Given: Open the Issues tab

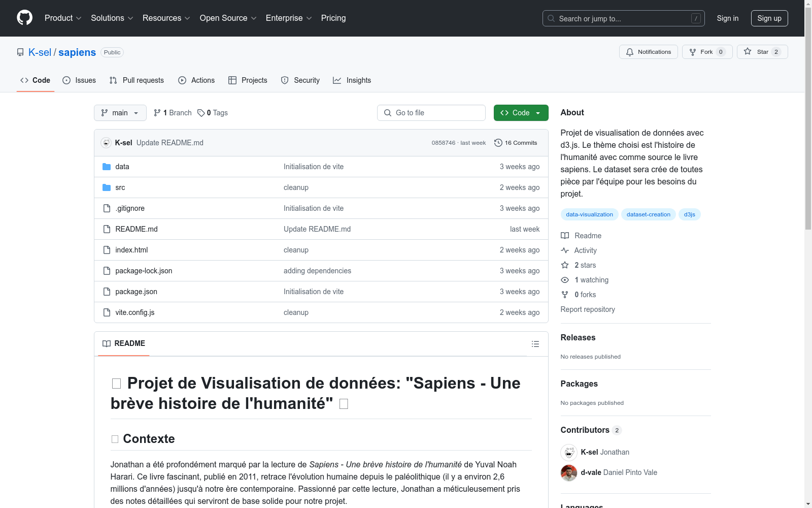Looking at the screenshot, I should pos(79,80).
